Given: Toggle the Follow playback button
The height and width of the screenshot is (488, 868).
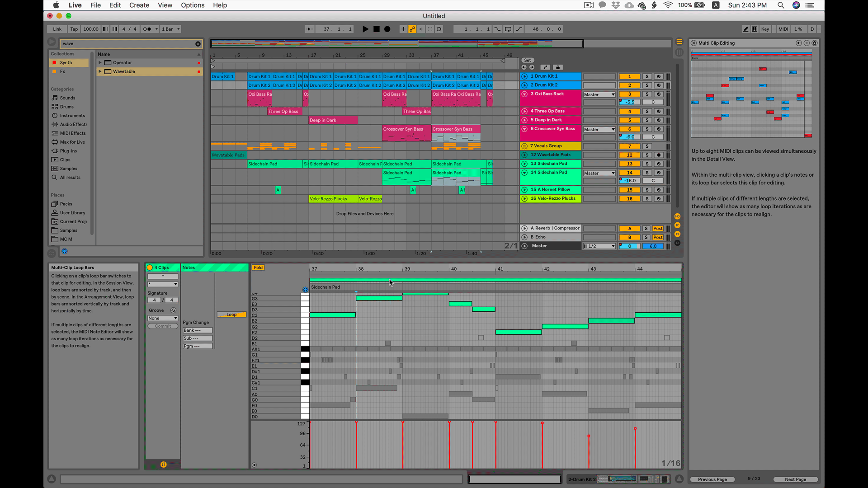Looking at the screenshot, I should [x=310, y=29].
